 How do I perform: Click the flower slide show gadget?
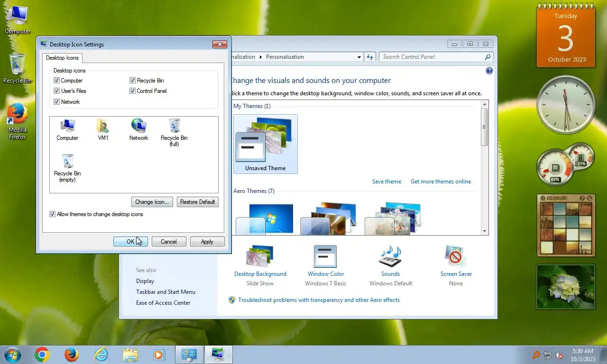(566, 287)
